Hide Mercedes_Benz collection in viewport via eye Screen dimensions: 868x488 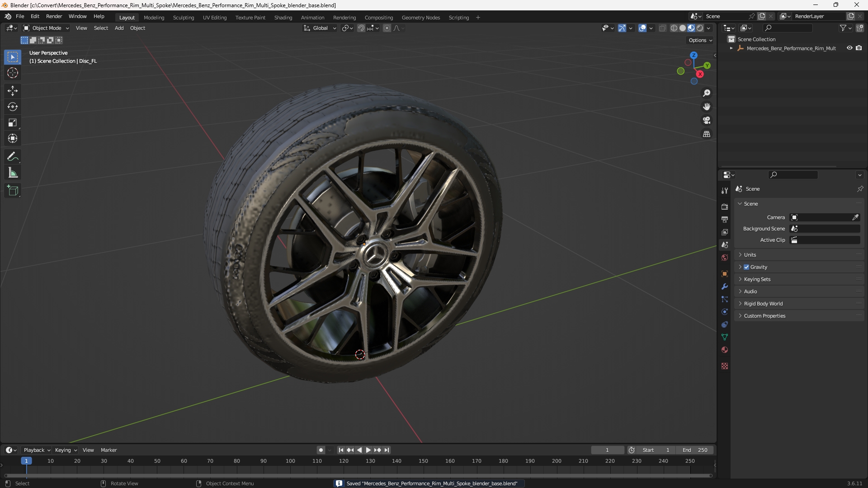tap(849, 48)
